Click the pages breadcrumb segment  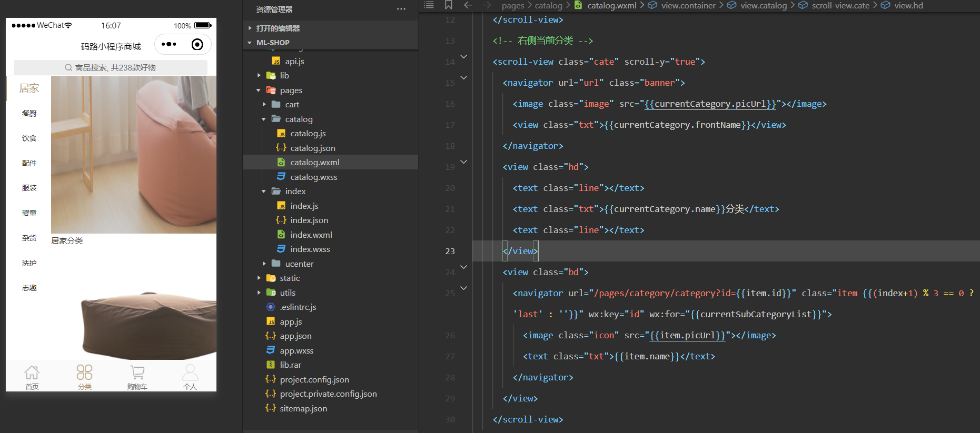pyautogui.click(x=513, y=5)
